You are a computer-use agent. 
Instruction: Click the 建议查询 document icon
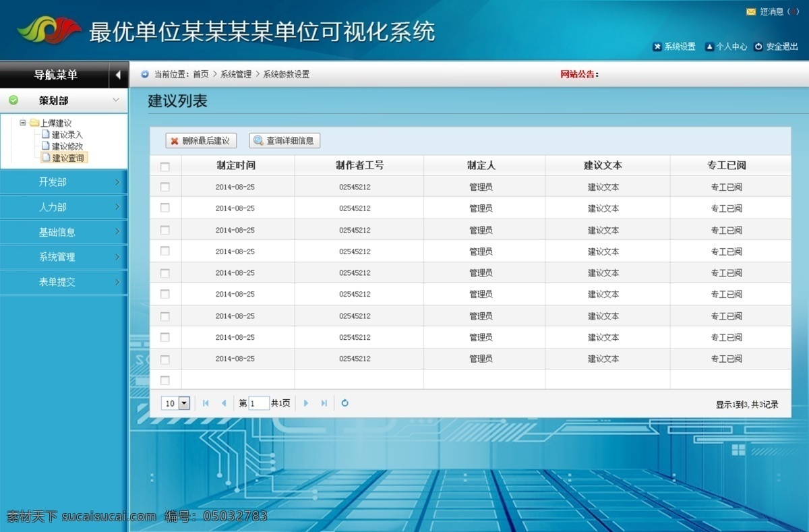coord(46,157)
